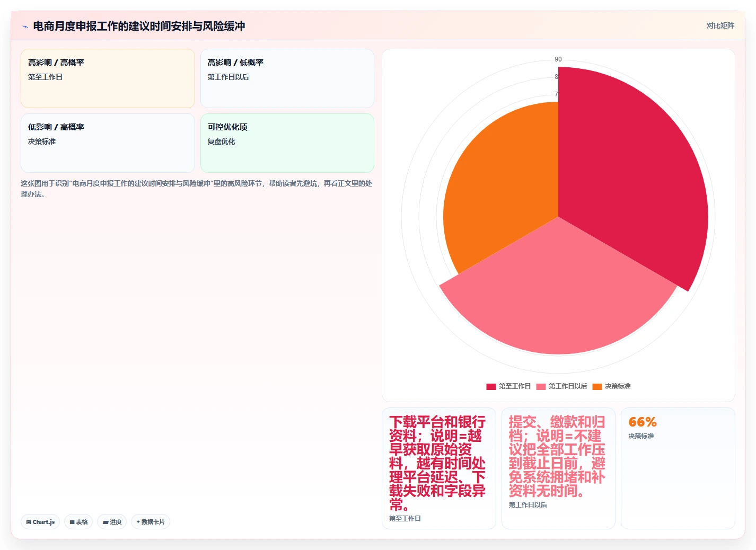Select the 高影响 / 高概率 card
Screen dimensions: 756x550
click(108, 78)
